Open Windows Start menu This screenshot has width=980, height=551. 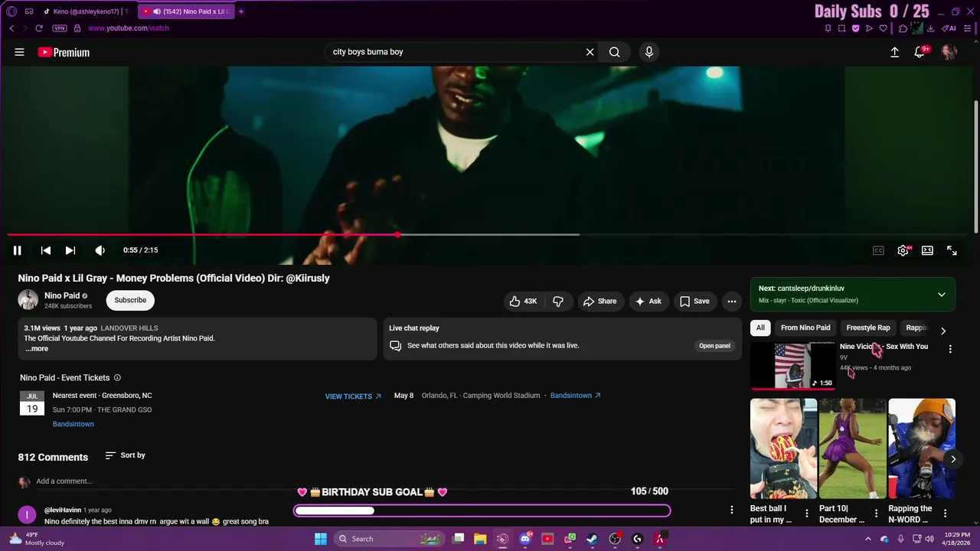(x=321, y=539)
